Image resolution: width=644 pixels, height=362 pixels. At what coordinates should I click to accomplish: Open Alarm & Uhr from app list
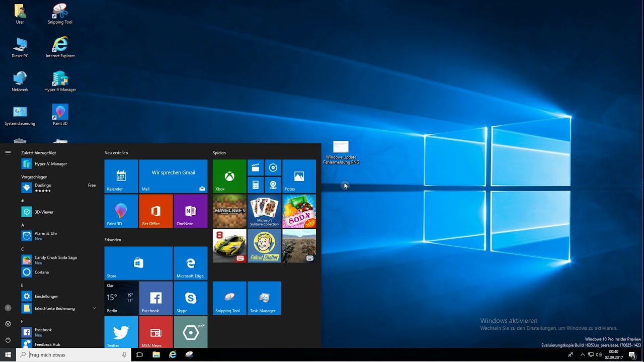pos(59,236)
